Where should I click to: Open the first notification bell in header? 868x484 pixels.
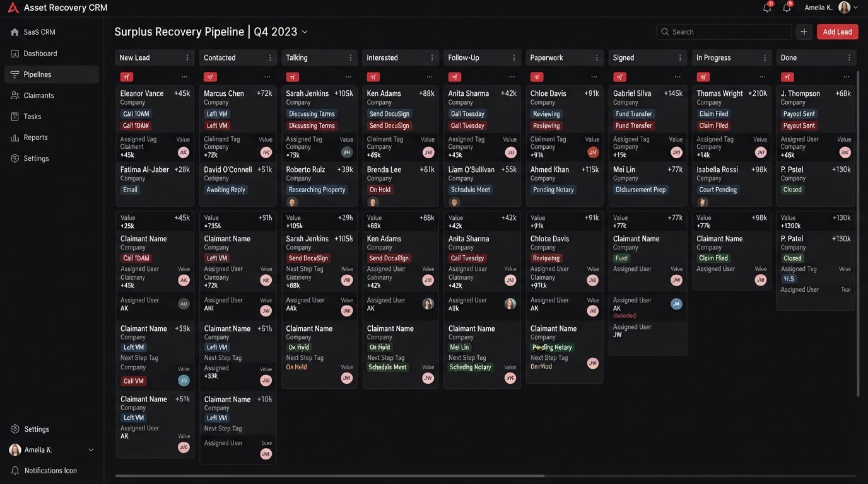pos(767,8)
